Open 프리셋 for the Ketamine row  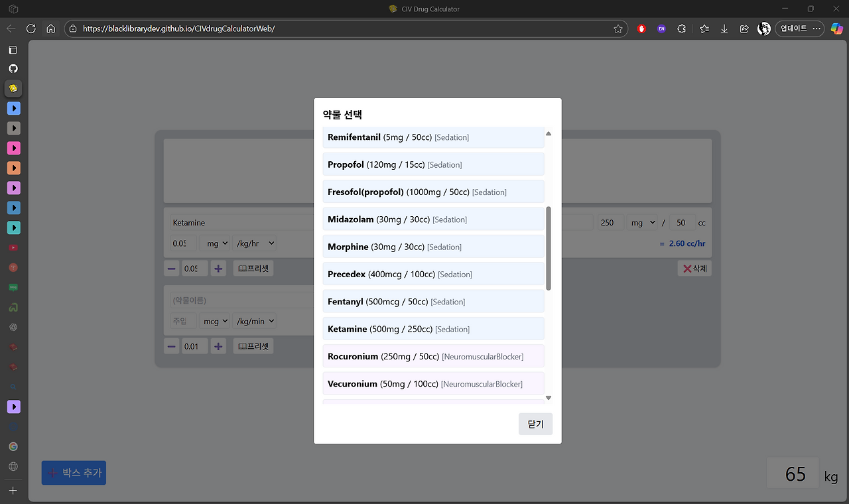253,269
